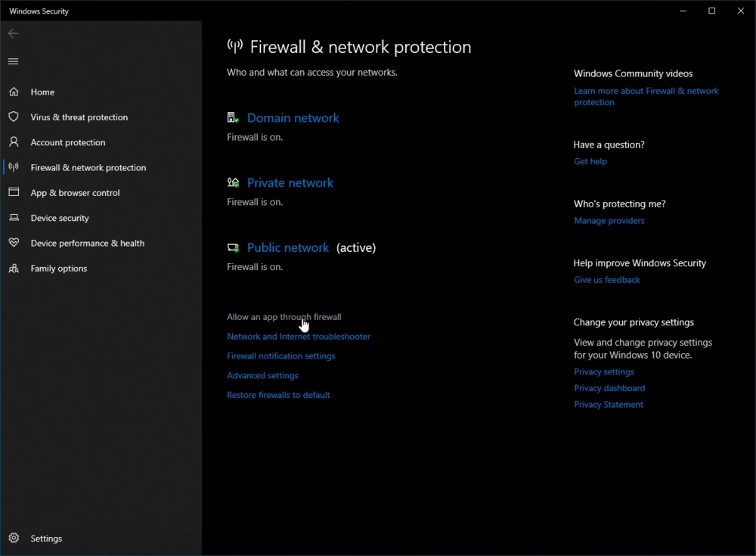Click the Home icon in the sidebar
This screenshot has height=556, width=756.
pyautogui.click(x=14, y=92)
